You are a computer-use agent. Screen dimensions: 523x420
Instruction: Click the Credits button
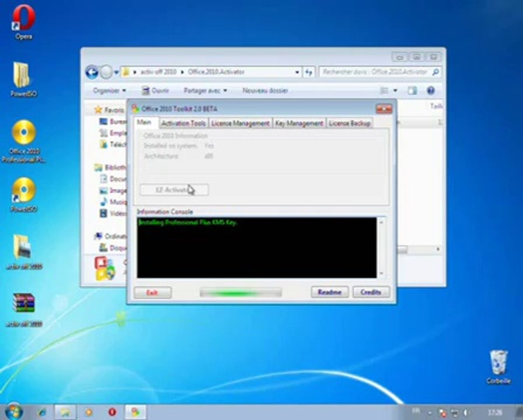[x=371, y=292]
